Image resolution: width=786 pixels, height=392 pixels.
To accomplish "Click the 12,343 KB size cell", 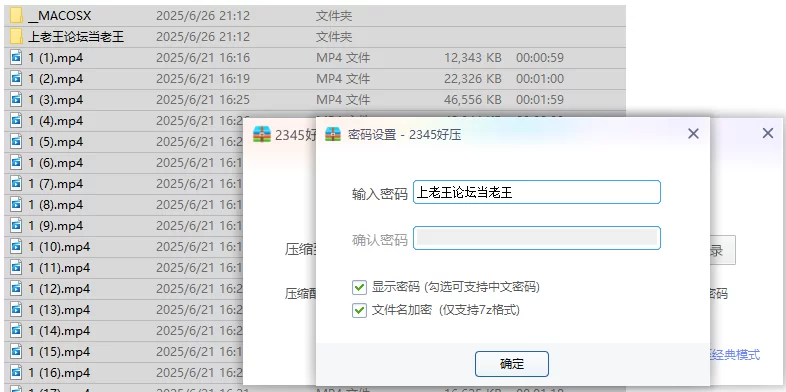I will [x=473, y=58].
